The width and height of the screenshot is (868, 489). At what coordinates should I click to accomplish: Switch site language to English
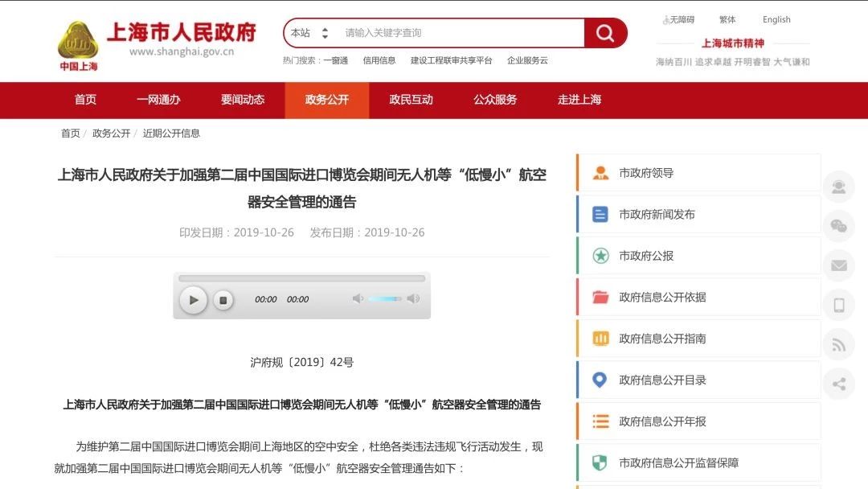click(x=776, y=20)
